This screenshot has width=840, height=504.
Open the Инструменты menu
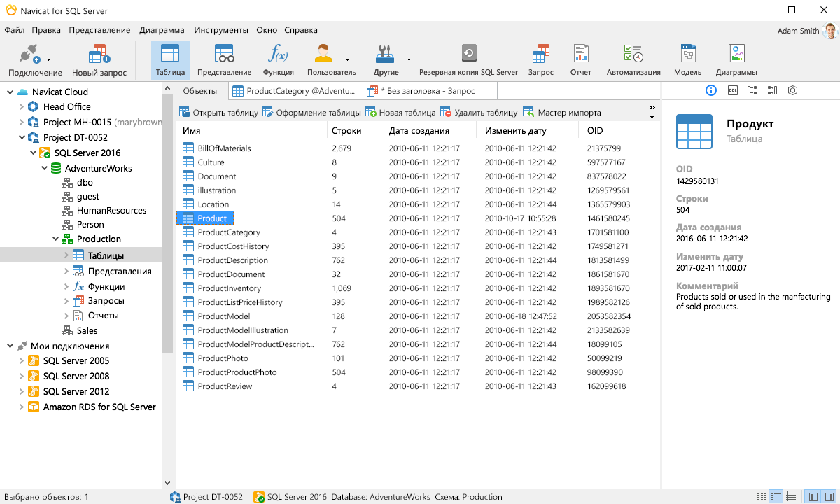tap(221, 30)
